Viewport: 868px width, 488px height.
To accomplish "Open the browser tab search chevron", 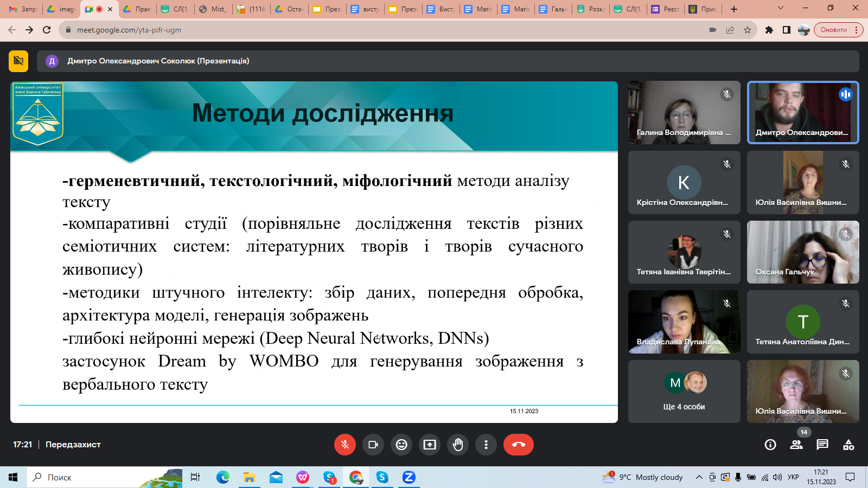I will coord(781,9).
